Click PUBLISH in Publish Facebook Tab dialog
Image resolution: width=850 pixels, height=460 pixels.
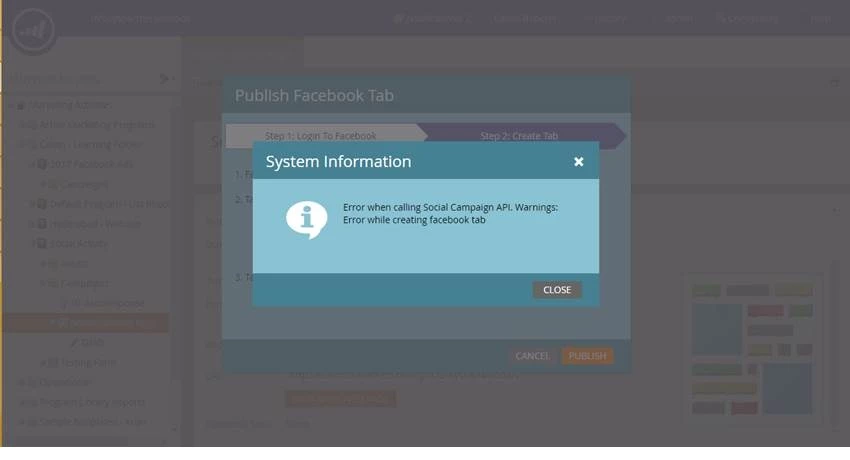pos(587,356)
